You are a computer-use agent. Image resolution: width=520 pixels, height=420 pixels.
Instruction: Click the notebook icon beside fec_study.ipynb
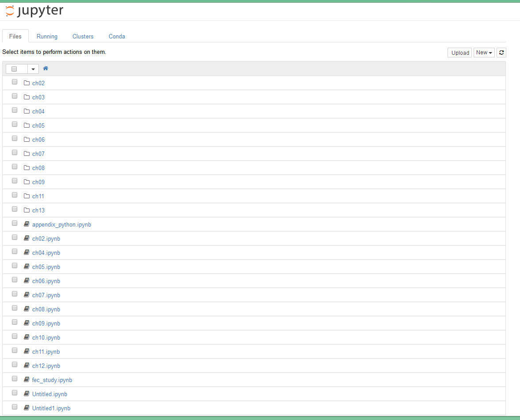point(27,380)
